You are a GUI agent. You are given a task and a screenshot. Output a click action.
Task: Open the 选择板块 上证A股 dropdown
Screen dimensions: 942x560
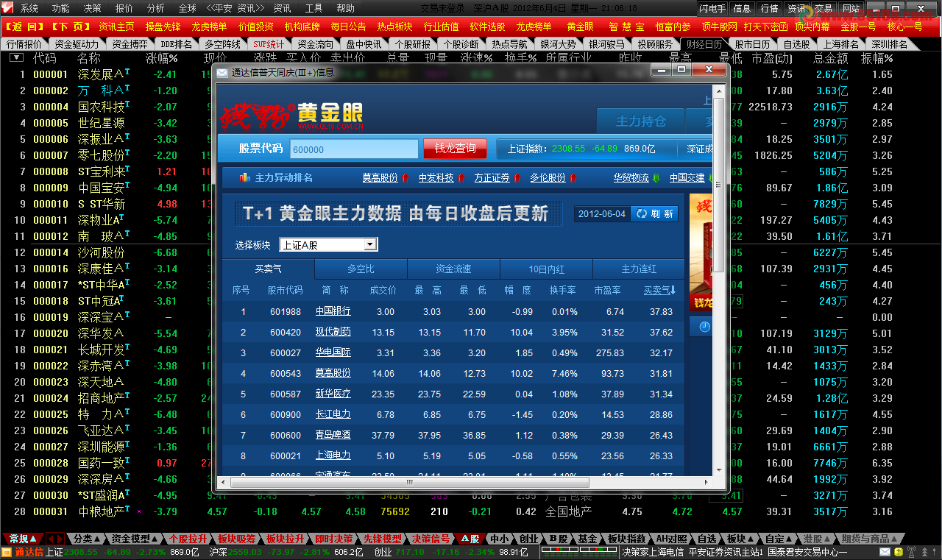pos(328,245)
